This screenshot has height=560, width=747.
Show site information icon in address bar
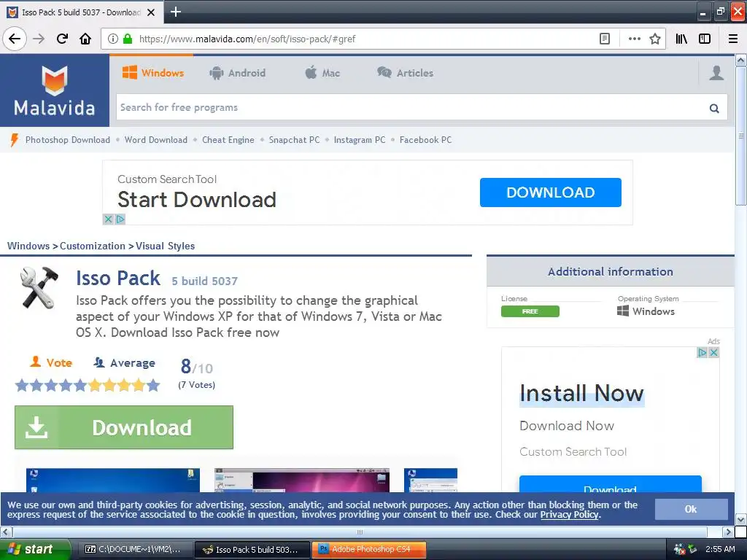click(112, 39)
